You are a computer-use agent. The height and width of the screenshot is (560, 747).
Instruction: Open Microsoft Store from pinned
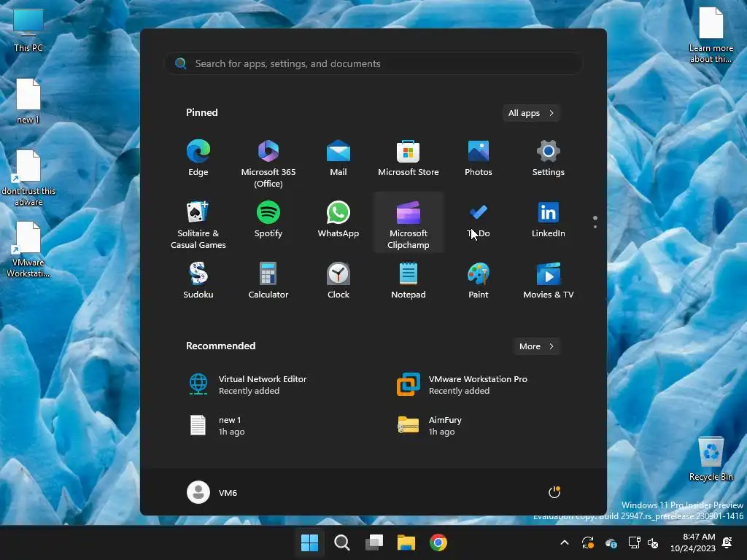click(409, 158)
